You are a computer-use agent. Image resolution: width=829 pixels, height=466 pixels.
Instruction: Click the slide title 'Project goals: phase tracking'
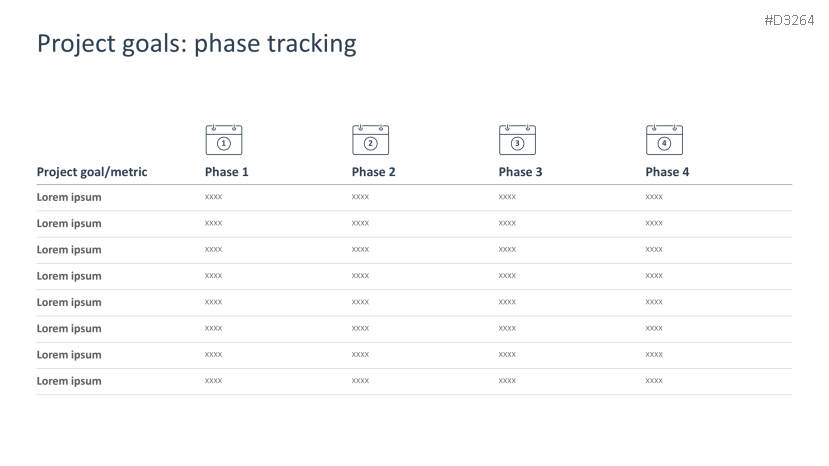(x=196, y=43)
